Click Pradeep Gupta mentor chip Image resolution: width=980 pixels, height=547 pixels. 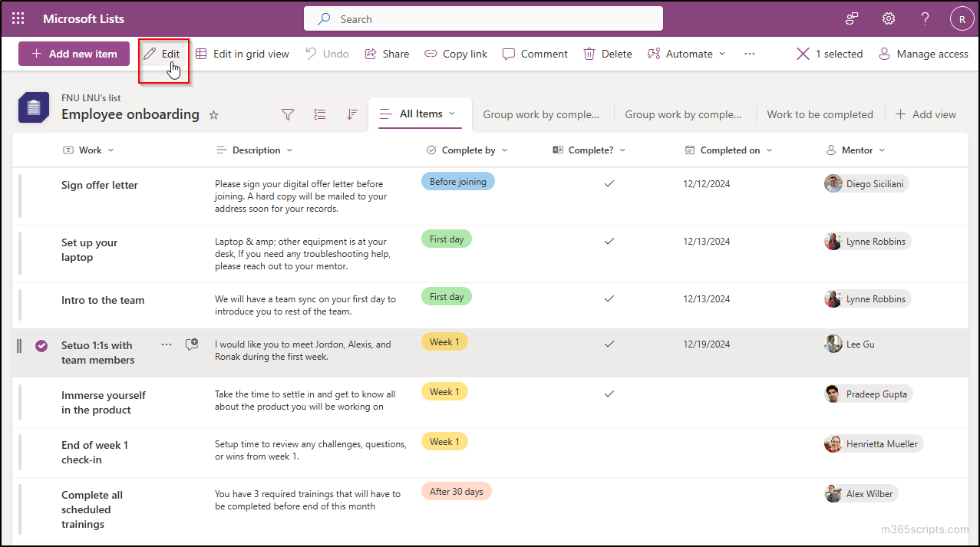click(868, 394)
